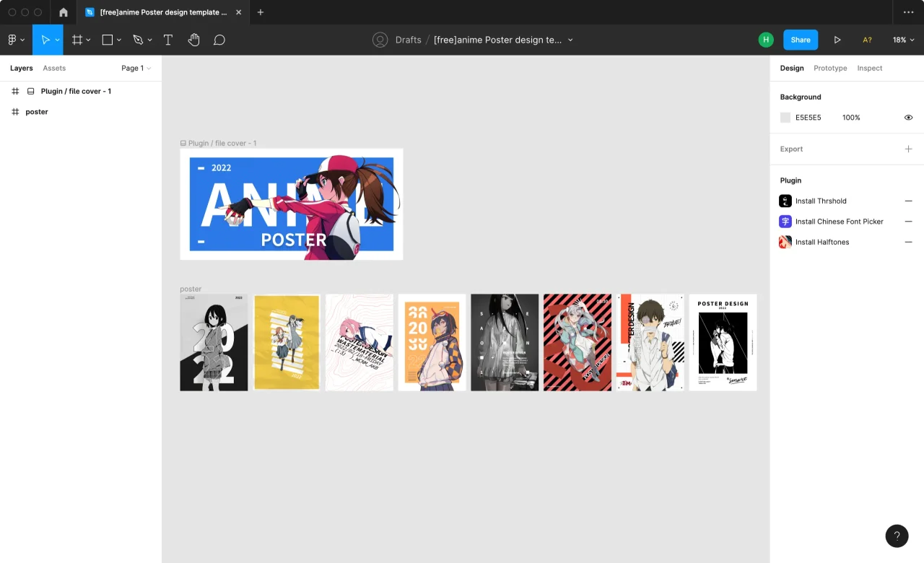Select the Comment tool
Image resolution: width=924 pixels, height=563 pixels.
click(219, 40)
